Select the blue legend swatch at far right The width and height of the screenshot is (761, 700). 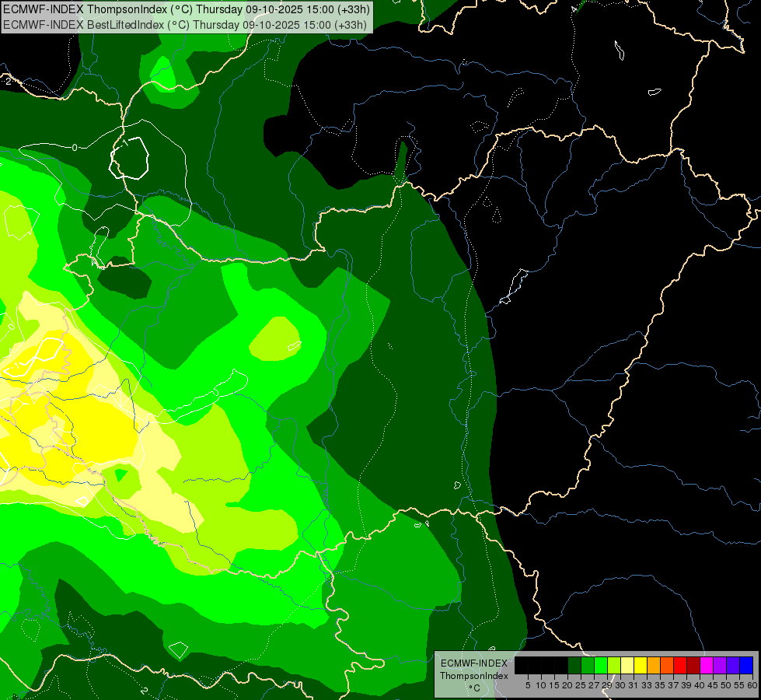tap(746, 665)
